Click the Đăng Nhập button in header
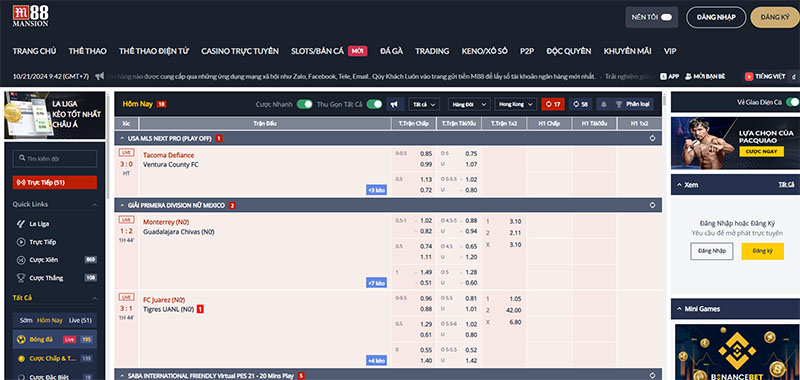 coord(716,17)
